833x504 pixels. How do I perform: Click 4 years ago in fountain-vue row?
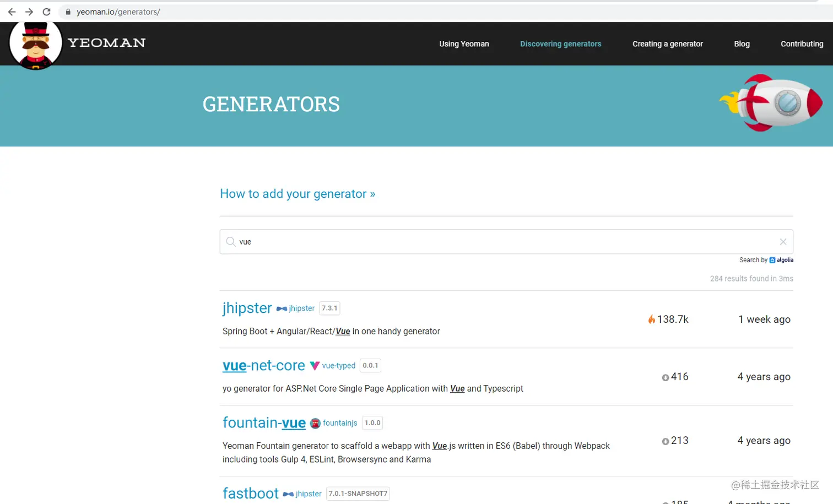click(764, 441)
